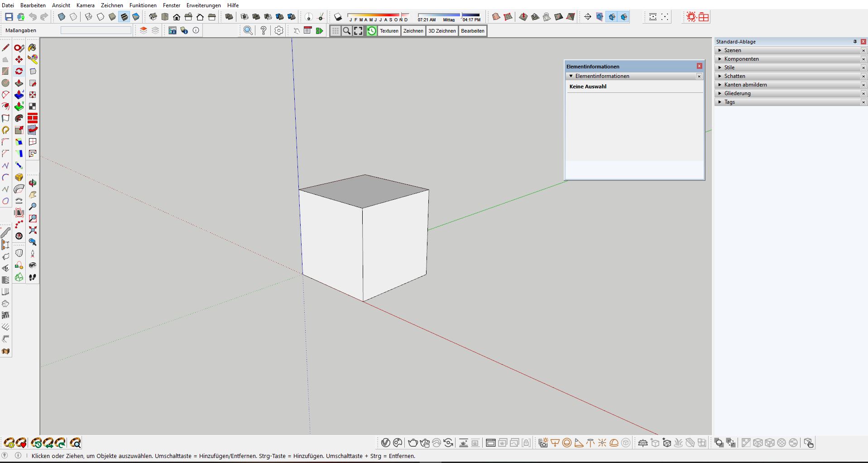Open the Kamera menu
Image resolution: width=868 pixels, height=463 pixels.
pos(85,5)
